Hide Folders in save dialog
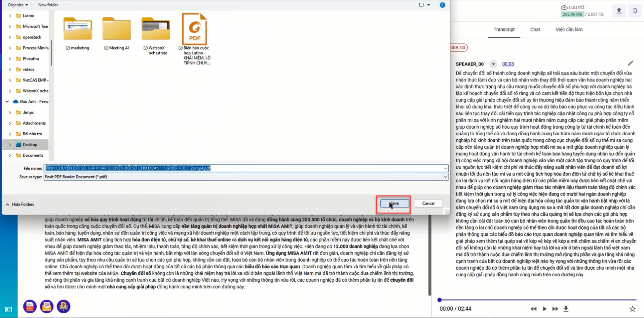 (20, 205)
